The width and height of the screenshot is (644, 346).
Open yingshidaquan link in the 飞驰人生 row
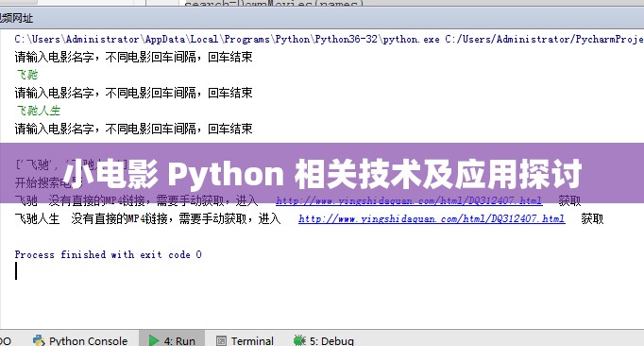point(432,218)
